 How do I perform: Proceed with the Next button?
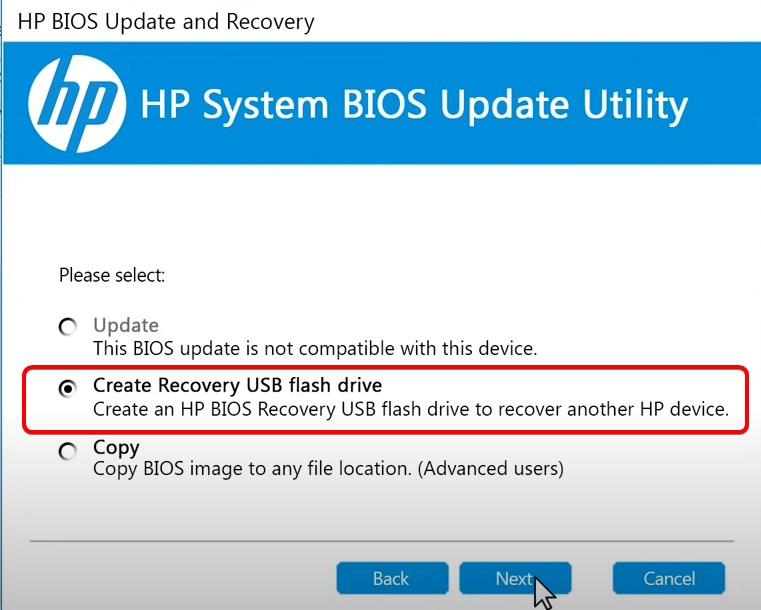515,578
